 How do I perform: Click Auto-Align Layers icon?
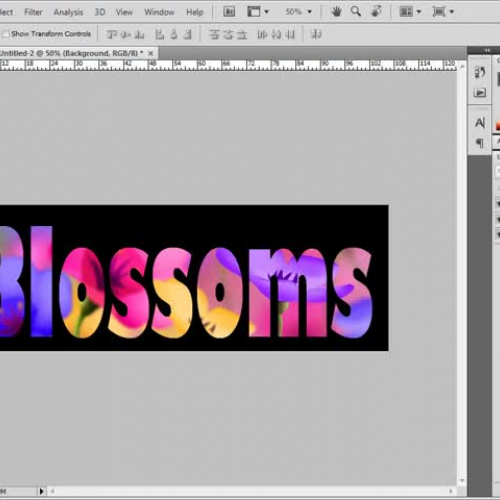(316, 34)
